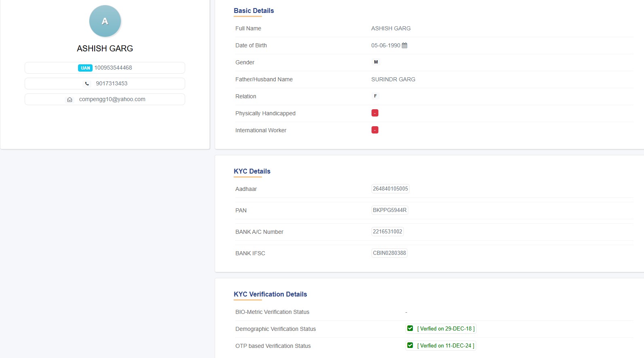Click the email address compengg10@yahoo.com

pos(112,99)
